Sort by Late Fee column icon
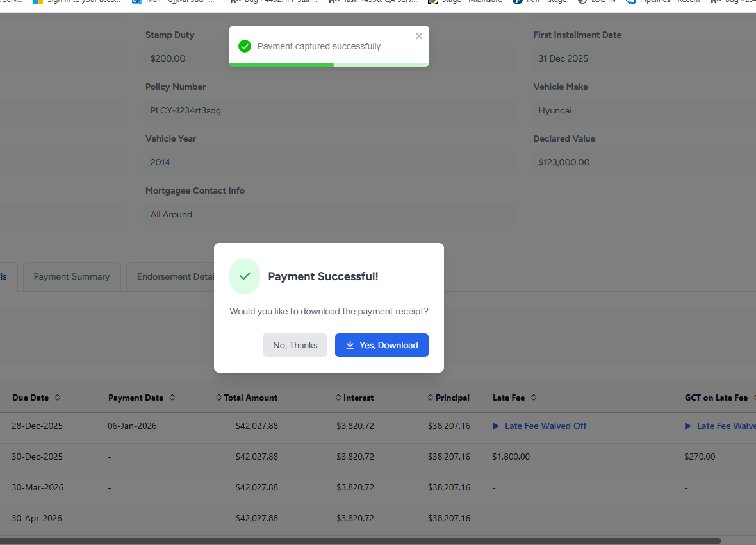 tap(534, 398)
